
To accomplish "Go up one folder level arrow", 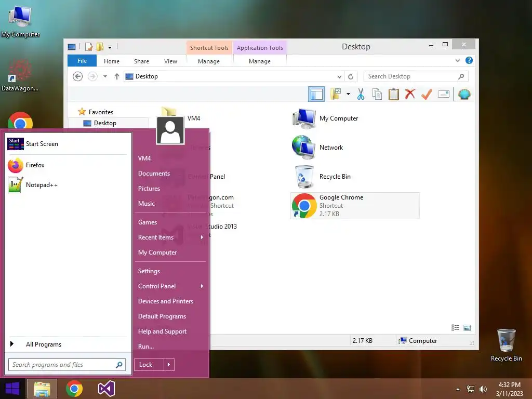I will pyautogui.click(x=117, y=76).
